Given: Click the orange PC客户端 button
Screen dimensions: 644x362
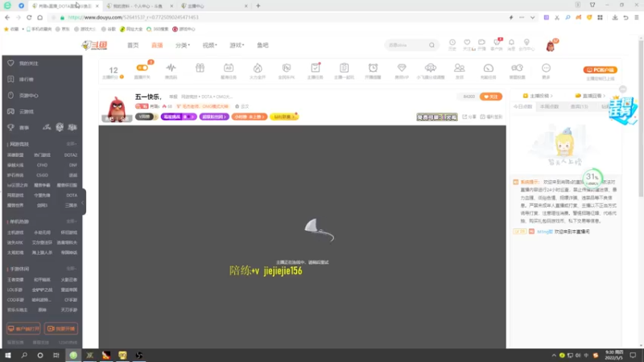Looking at the screenshot, I should (600, 70).
